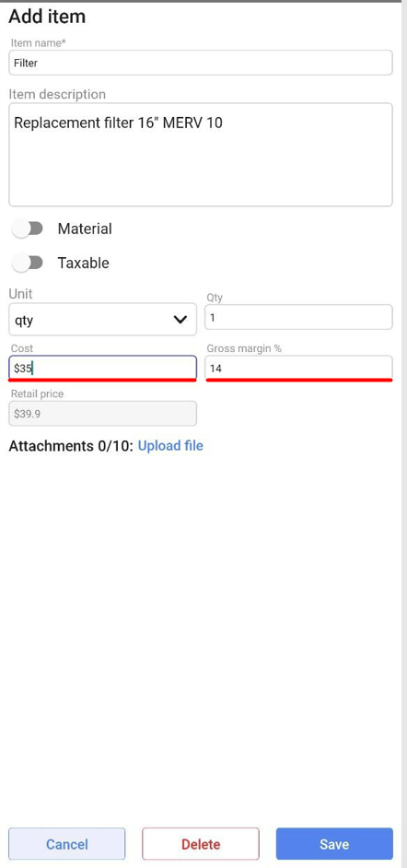Click the Material label text
The width and height of the screenshot is (407, 868).
[x=85, y=229]
